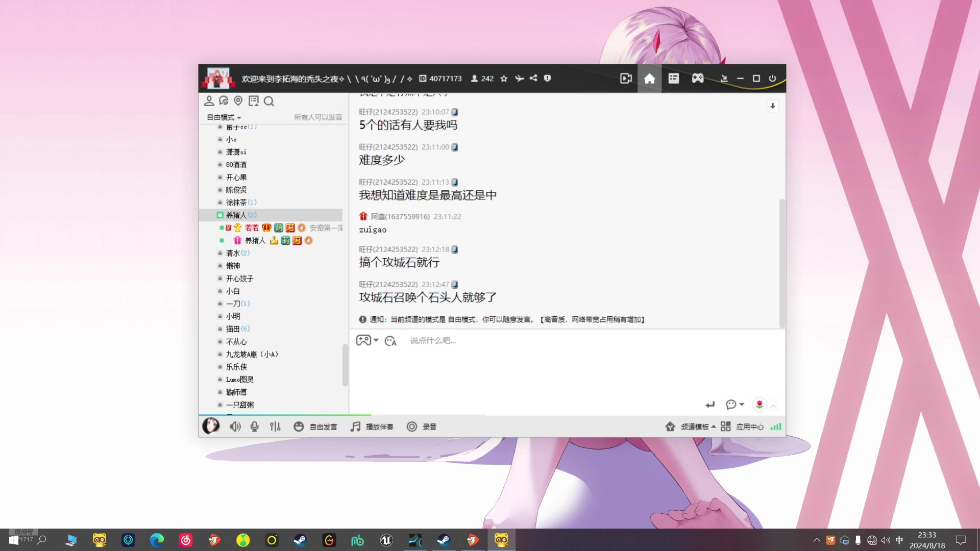980x551 pixels.
Task: Click the shield report icon in header
Action: [547, 79]
